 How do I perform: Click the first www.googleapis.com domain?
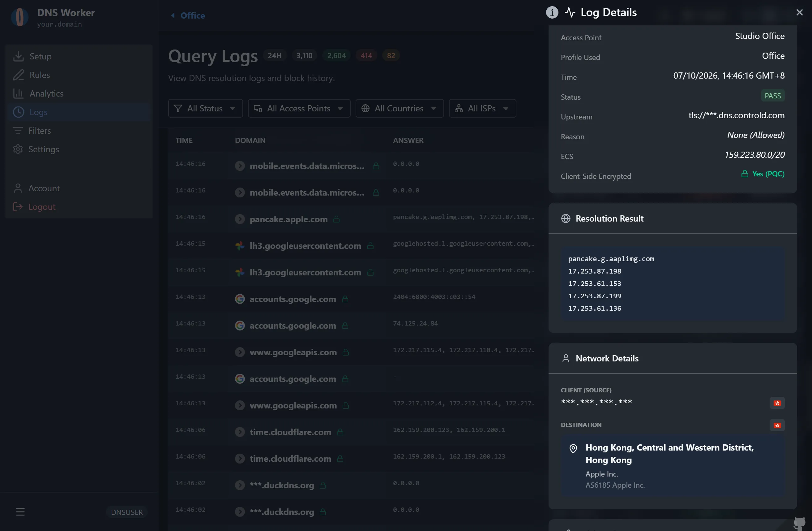point(293,352)
